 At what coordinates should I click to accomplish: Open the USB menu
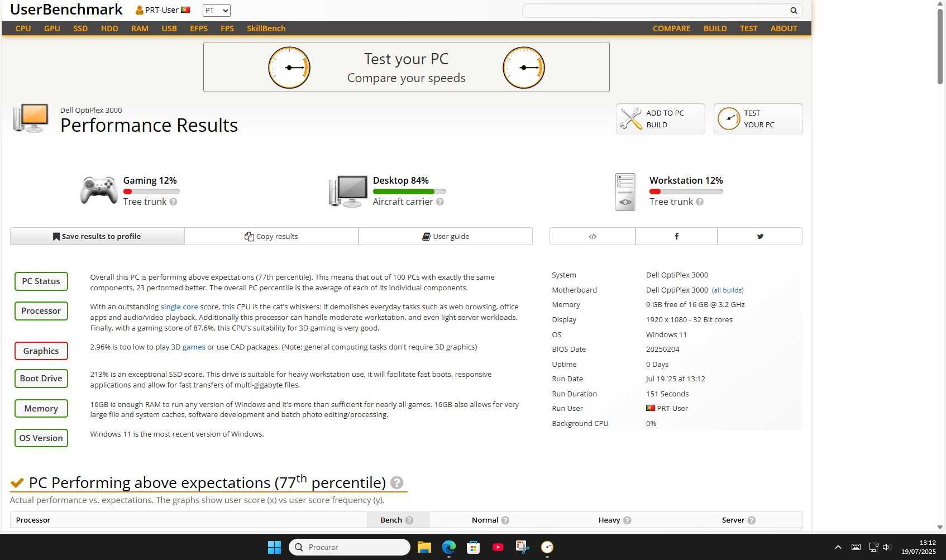point(169,28)
